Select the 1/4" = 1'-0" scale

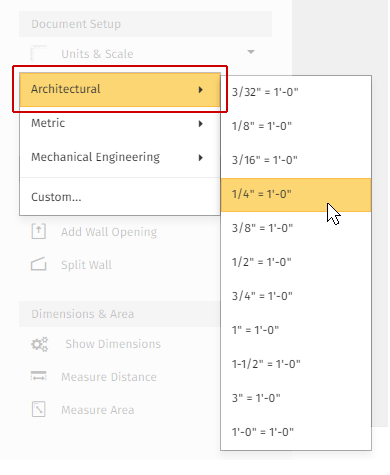tap(296, 195)
